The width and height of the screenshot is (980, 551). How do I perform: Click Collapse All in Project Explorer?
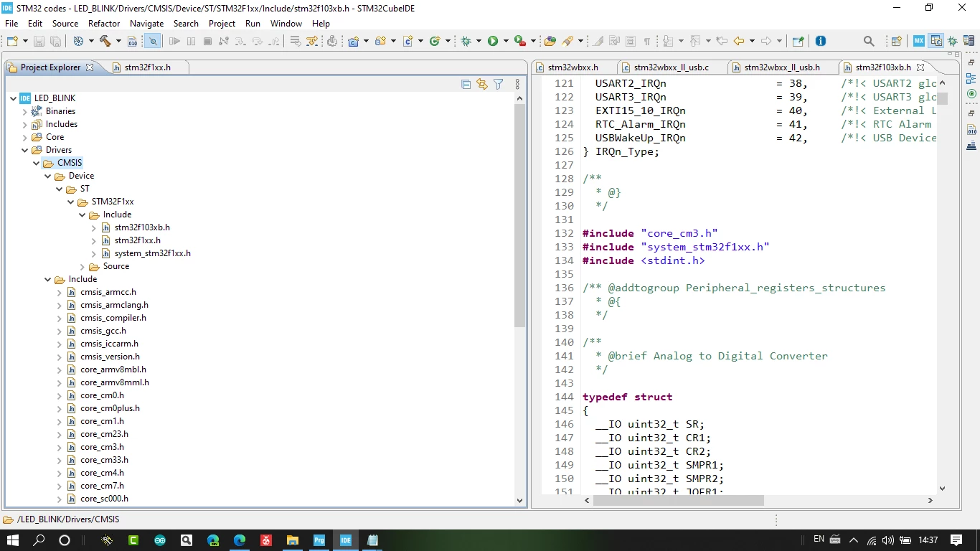click(x=466, y=85)
